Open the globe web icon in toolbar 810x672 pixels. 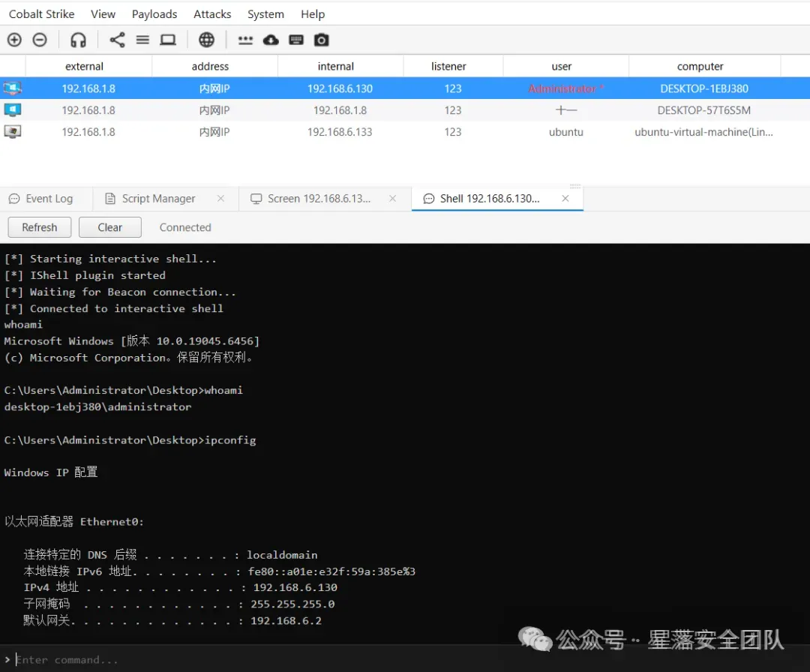[207, 40]
